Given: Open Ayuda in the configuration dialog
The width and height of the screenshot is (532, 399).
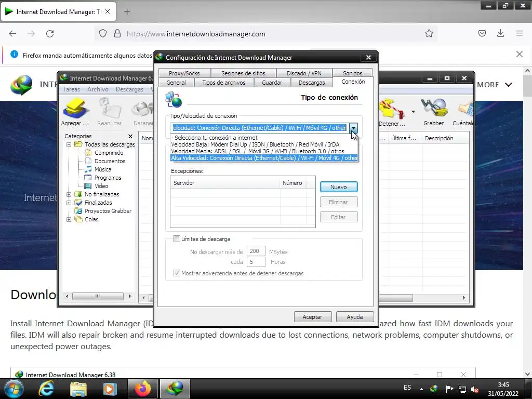Looking at the screenshot, I should 355,317.
